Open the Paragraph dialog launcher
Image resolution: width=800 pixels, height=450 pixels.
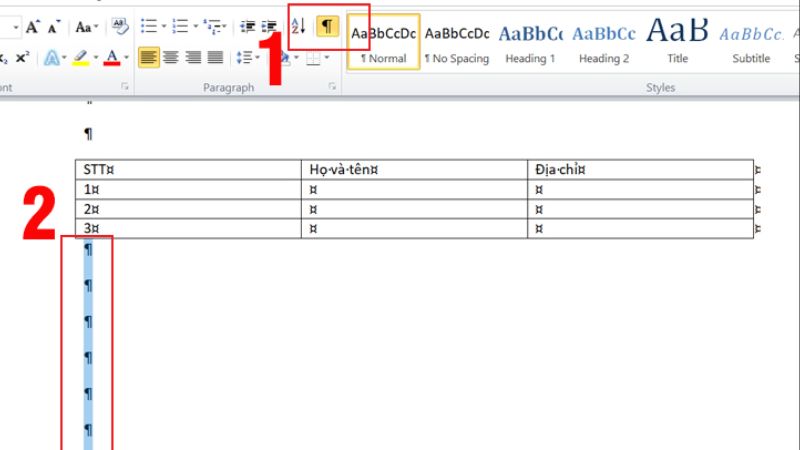pyautogui.click(x=332, y=87)
